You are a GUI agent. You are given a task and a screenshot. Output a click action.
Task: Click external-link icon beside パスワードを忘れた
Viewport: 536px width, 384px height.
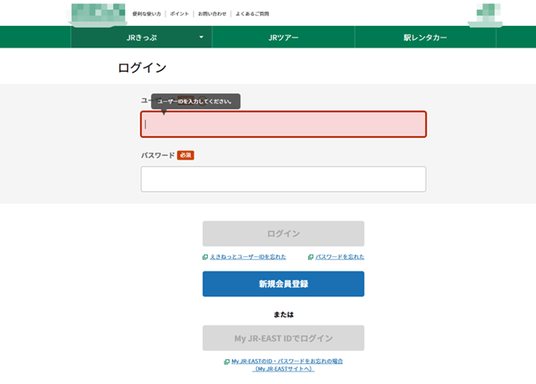(x=311, y=257)
